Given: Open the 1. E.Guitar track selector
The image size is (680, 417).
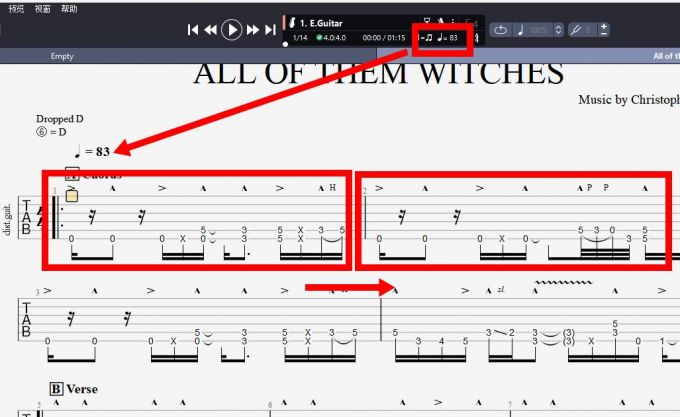Looking at the screenshot, I should (x=321, y=23).
